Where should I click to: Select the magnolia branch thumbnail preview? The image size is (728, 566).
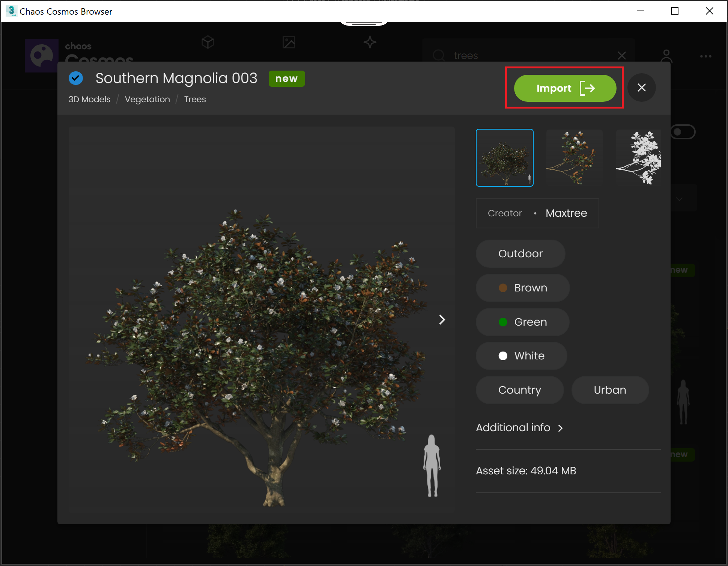(574, 157)
